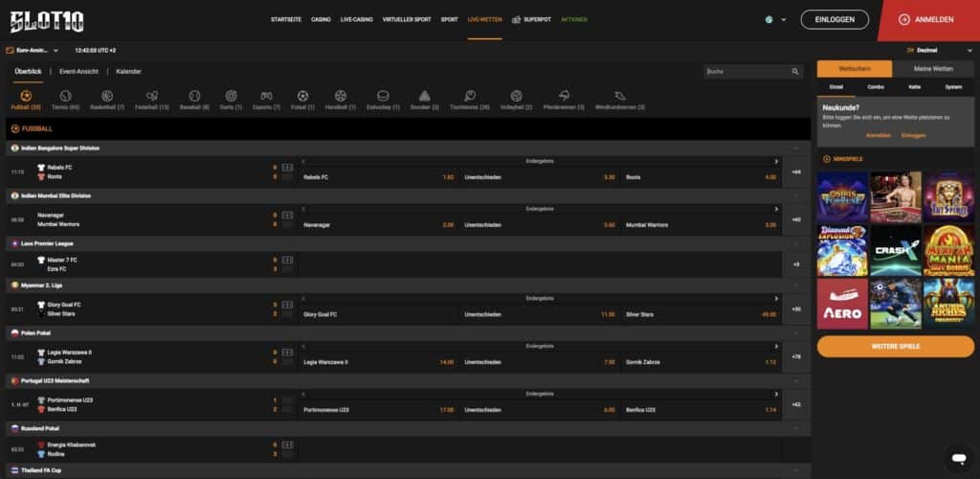The image size is (980, 479).
Task: Open the Live-Casino menu item
Action: [356, 19]
